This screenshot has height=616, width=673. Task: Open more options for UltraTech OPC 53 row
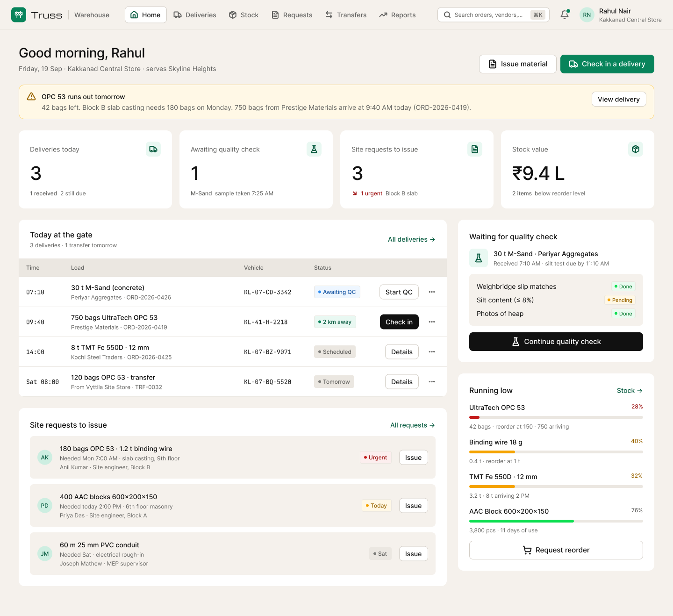432,322
